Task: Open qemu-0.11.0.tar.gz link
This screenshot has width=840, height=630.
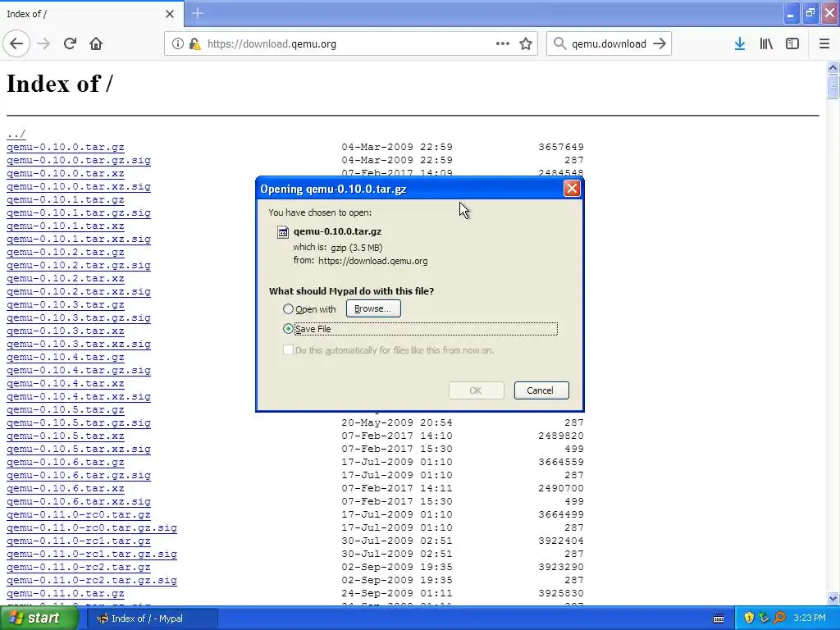Action: (x=66, y=593)
